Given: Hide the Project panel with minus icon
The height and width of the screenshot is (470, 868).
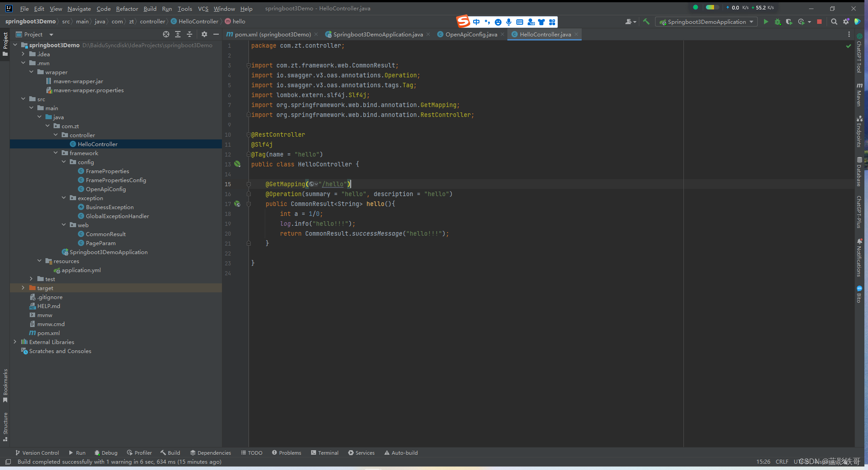Looking at the screenshot, I should (x=216, y=34).
